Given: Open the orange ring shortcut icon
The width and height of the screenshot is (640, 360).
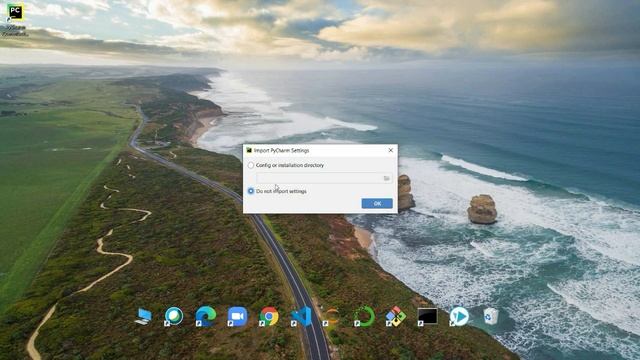Looking at the screenshot, I should tap(332, 316).
